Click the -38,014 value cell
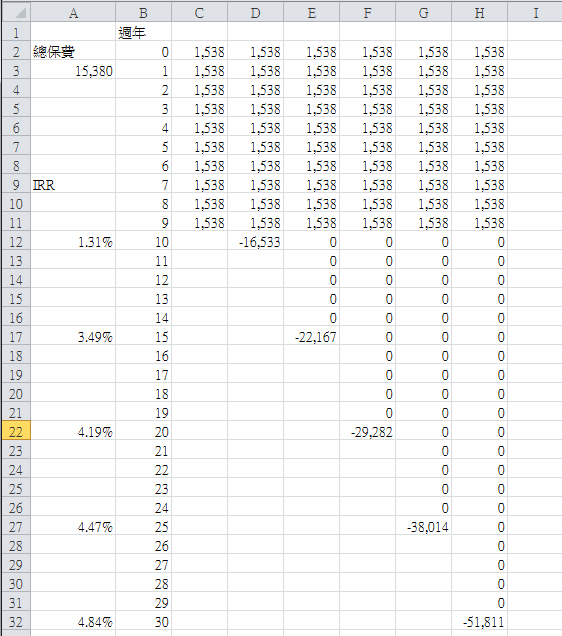Image resolution: width=562 pixels, height=636 pixels. tap(423, 526)
